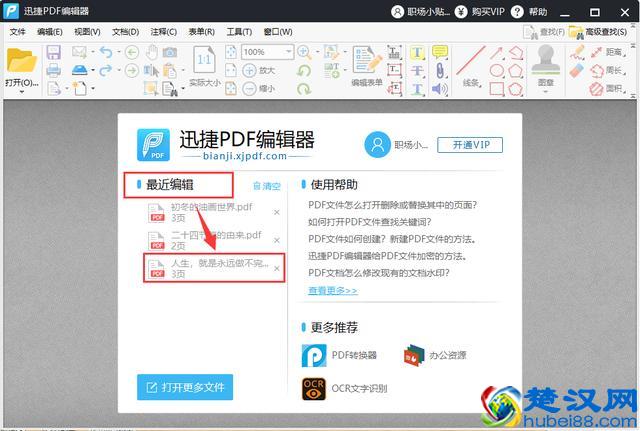Expand the 打开(O) dropdown arrow

(22, 92)
